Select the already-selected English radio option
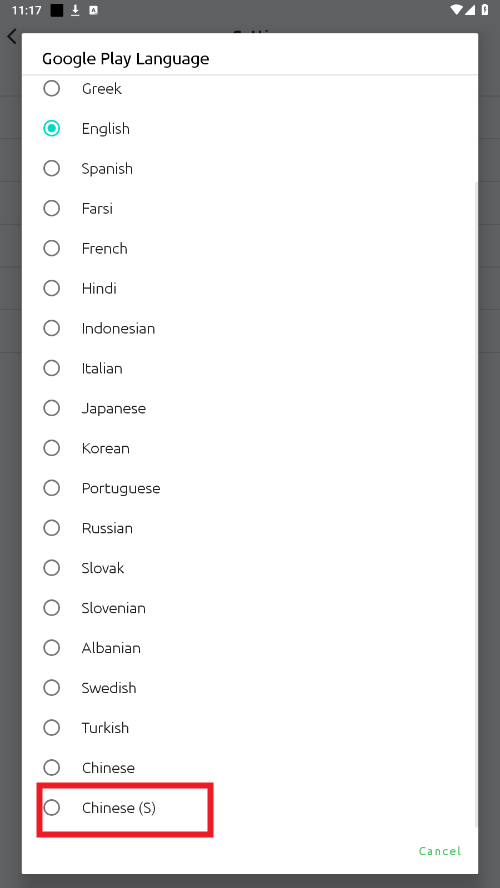The height and width of the screenshot is (888, 500). pos(52,129)
